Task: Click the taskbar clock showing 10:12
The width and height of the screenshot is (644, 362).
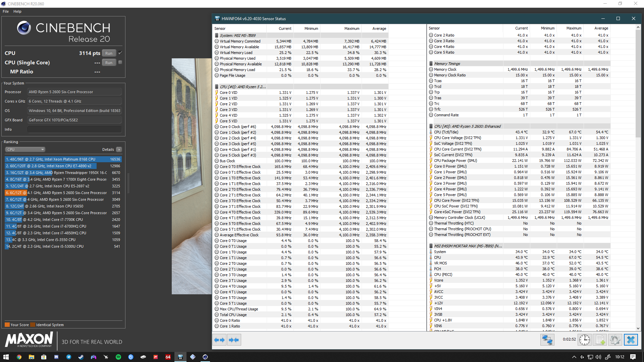Action: tap(620, 357)
